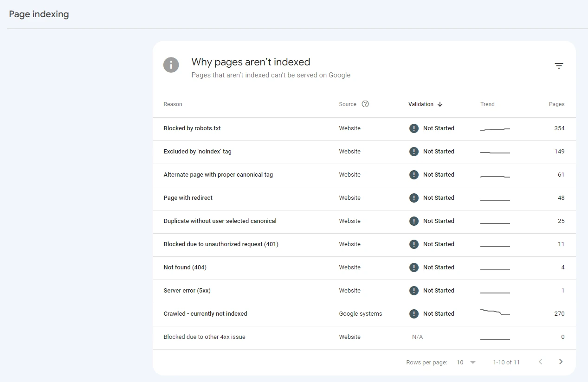This screenshot has height=382, width=588.
Task: Open Excluded by 'noindex' tag row
Action: coord(197,152)
